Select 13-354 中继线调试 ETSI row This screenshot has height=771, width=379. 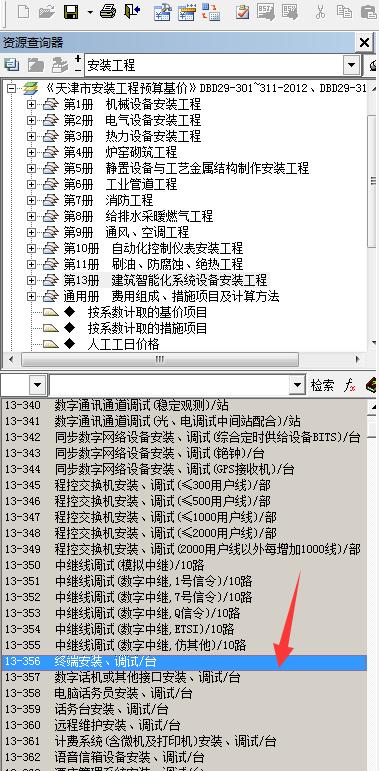click(x=184, y=629)
